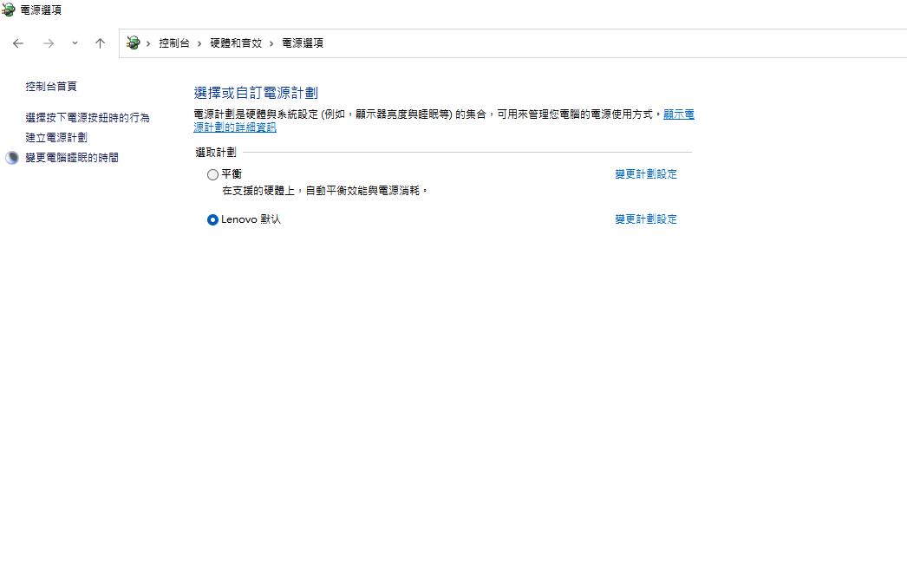The width and height of the screenshot is (907, 588).
Task: Click the up-one-level arrow icon
Action: [x=100, y=42]
